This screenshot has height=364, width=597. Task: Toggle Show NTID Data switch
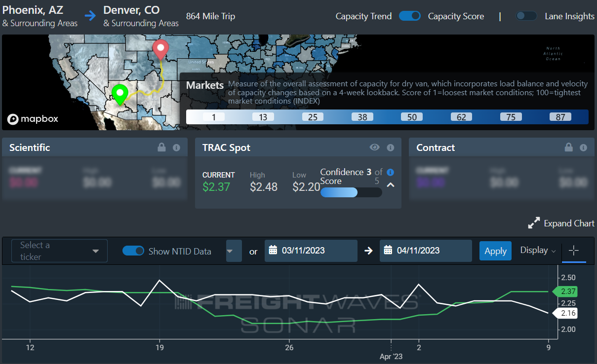click(133, 251)
